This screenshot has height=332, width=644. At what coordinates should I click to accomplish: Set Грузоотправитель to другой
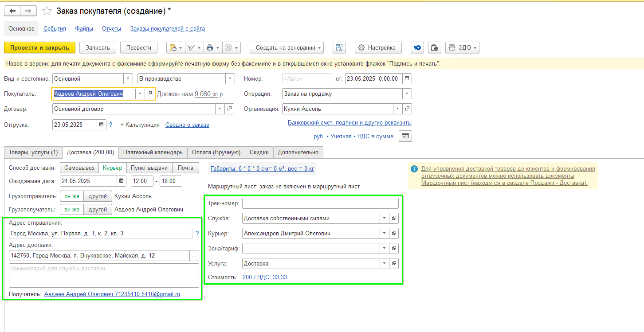tap(98, 196)
